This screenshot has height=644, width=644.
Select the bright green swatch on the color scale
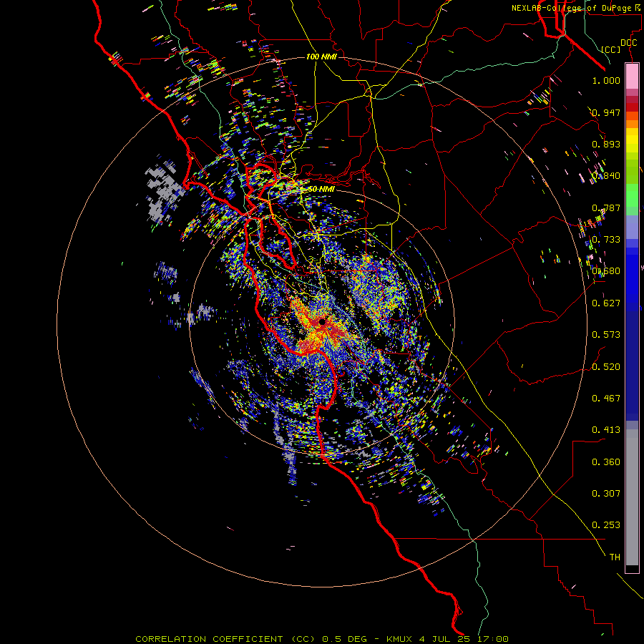coord(632,195)
